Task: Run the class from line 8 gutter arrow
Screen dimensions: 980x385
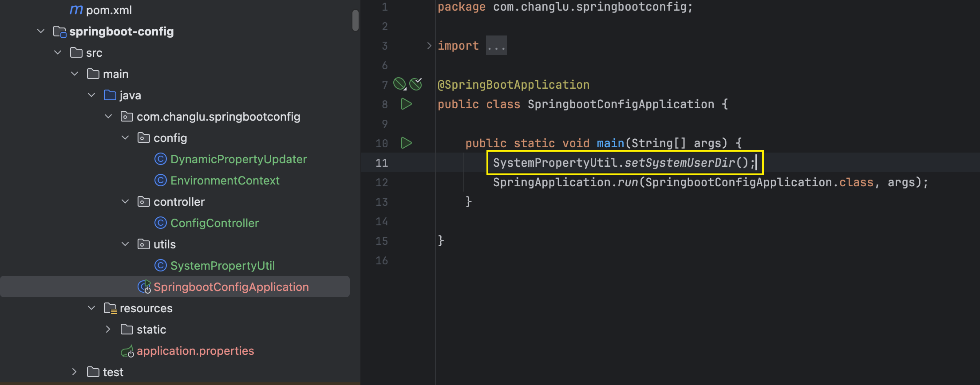Action: click(x=407, y=104)
